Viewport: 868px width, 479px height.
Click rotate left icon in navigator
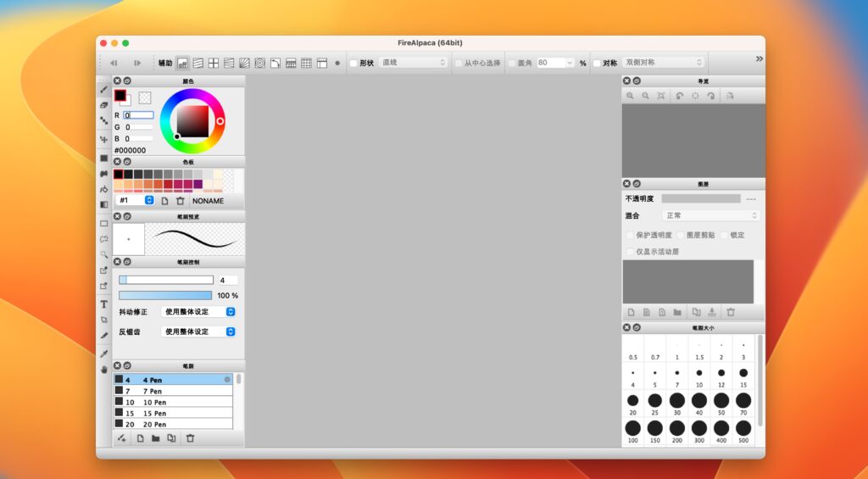coord(680,96)
